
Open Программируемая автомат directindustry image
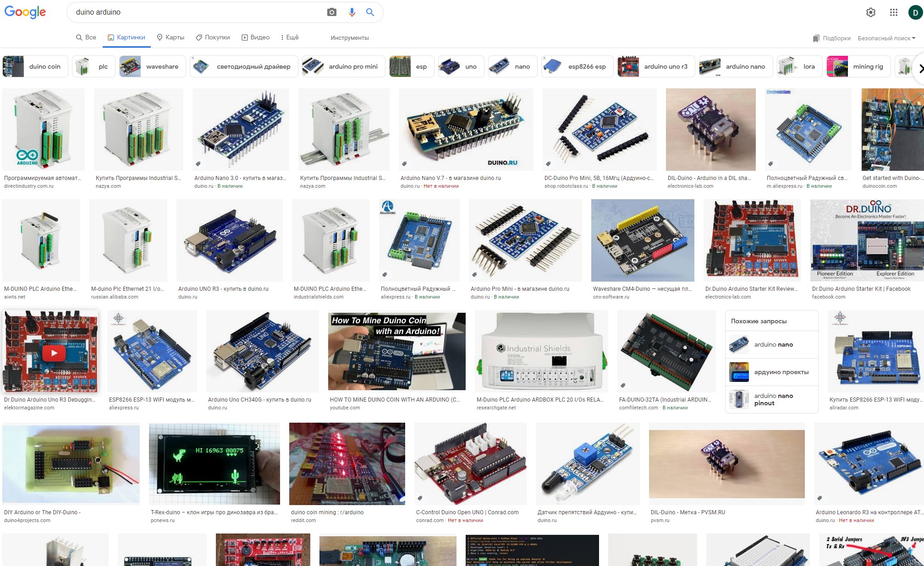[x=44, y=130]
